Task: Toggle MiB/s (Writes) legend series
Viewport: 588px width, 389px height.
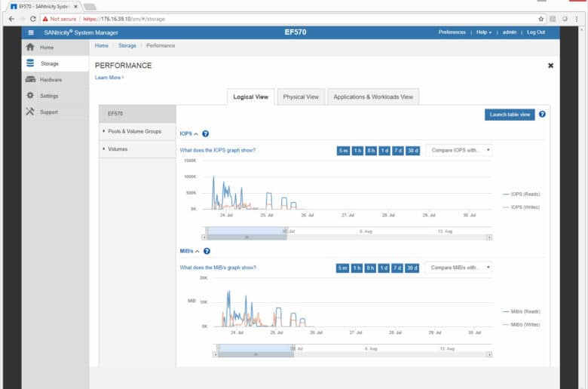Action: click(521, 324)
